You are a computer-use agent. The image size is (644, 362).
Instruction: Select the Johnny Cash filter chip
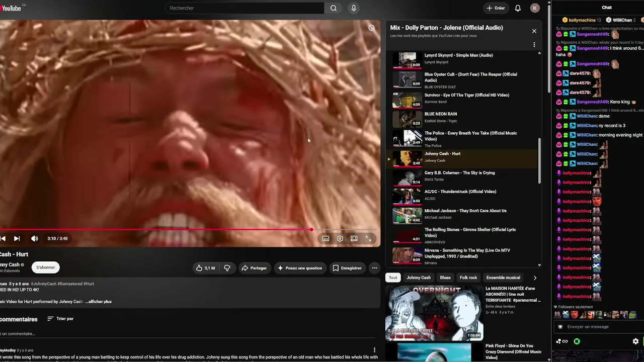tap(419, 278)
